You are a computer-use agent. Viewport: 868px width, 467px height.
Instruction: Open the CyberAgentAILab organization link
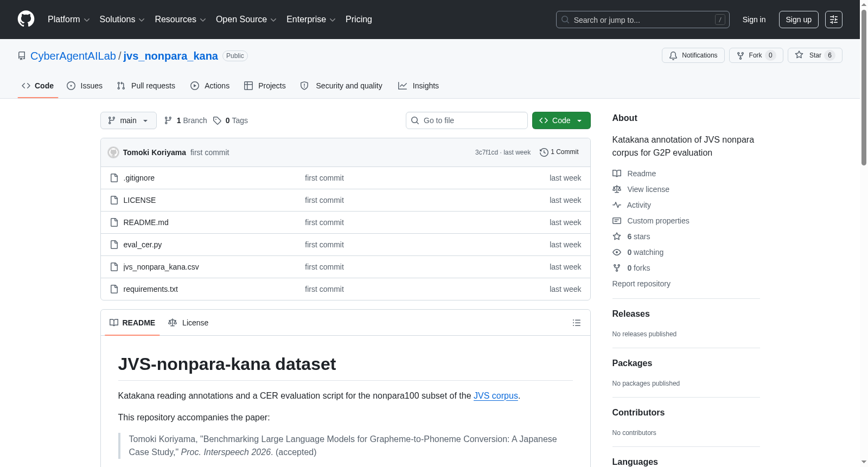click(x=73, y=56)
